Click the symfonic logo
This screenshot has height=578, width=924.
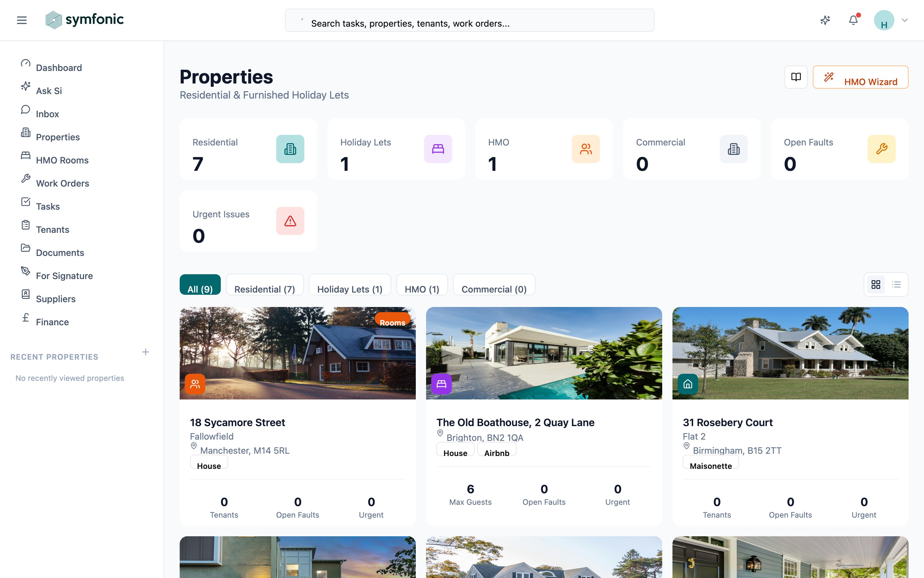[84, 20]
